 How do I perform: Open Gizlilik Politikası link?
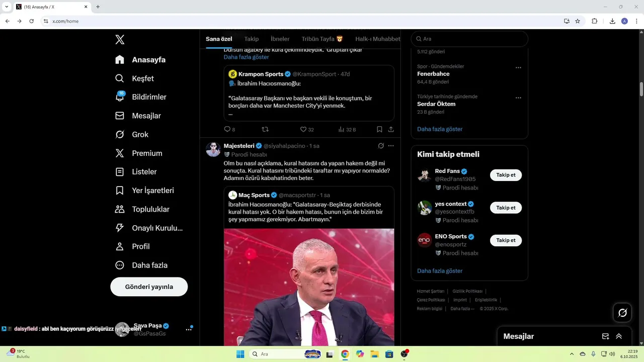click(467, 291)
